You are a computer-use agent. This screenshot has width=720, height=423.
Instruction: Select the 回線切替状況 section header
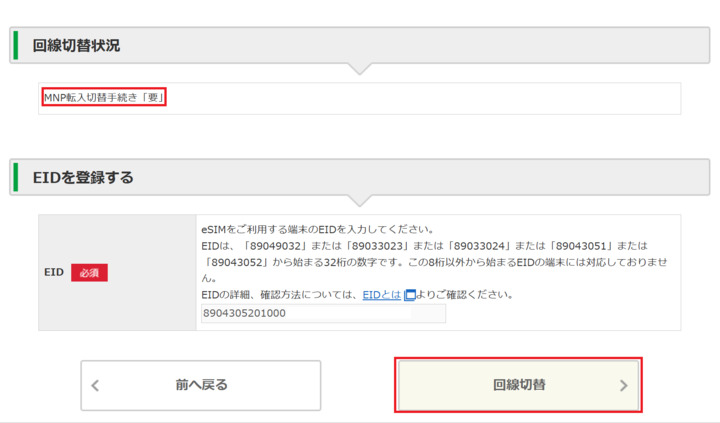coord(76,46)
